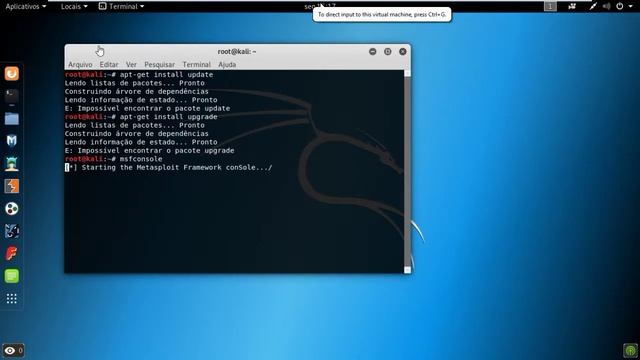Show all applications grid
Image resolution: width=640 pixels, height=360 pixels.
[11, 299]
